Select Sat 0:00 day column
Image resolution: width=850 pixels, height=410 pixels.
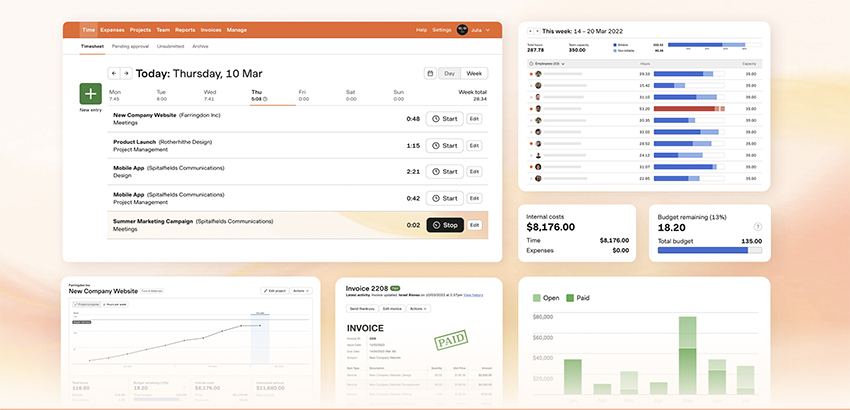(x=351, y=95)
